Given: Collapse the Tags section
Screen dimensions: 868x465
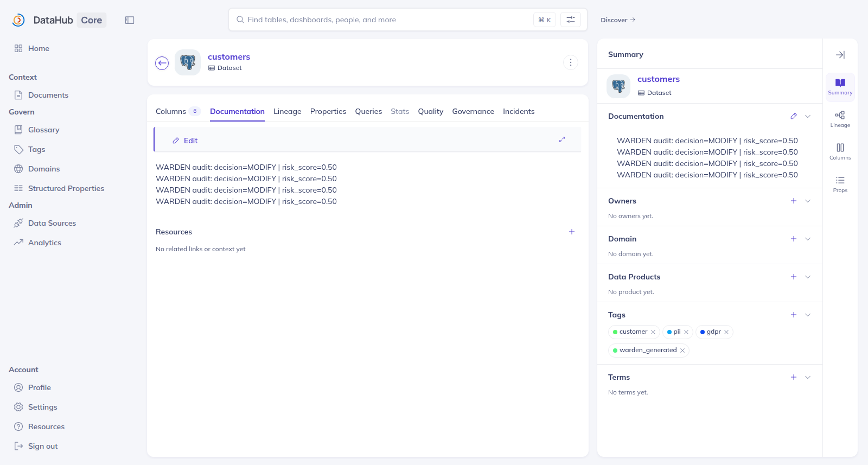Looking at the screenshot, I should tap(808, 315).
